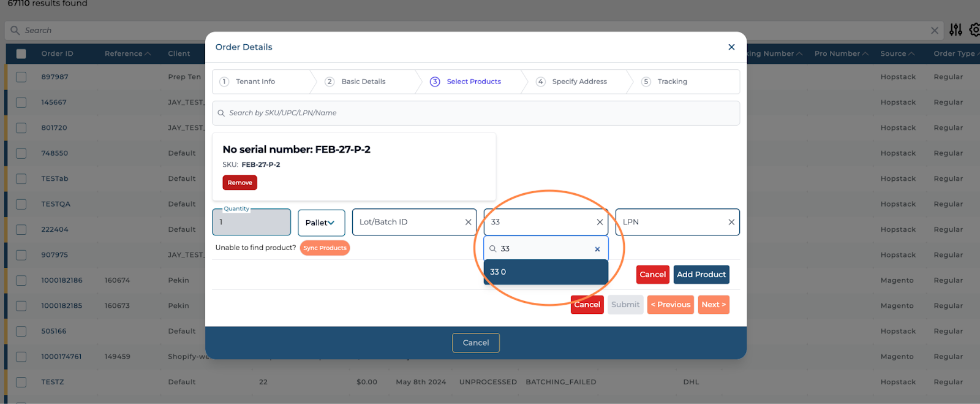Close the Order Details dialog with X
This screenshot has height=404, width=980.
[x=731, y=47]
